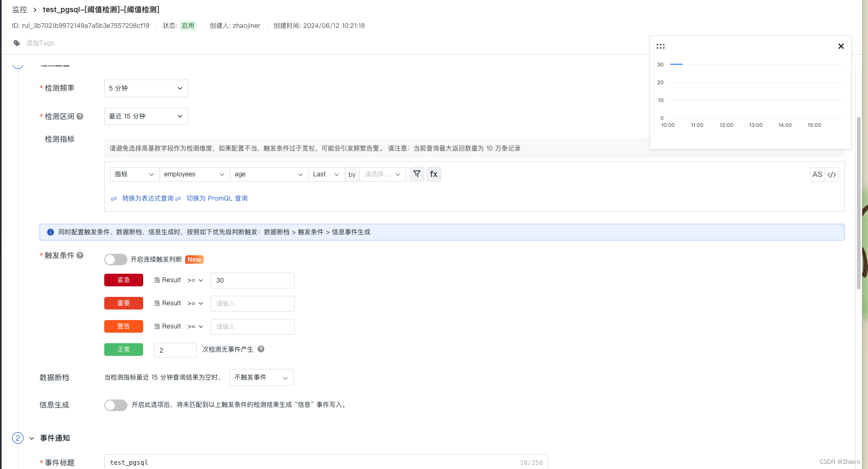Open the 检测频率 5 分钟 dropdown
This screenshot has height=469, width=868.
[x=146, y=88]
